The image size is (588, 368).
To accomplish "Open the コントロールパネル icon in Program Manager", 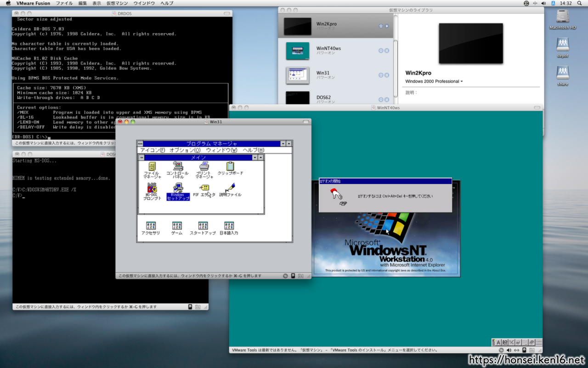I will pyautogui.click(x=177, y=167).
